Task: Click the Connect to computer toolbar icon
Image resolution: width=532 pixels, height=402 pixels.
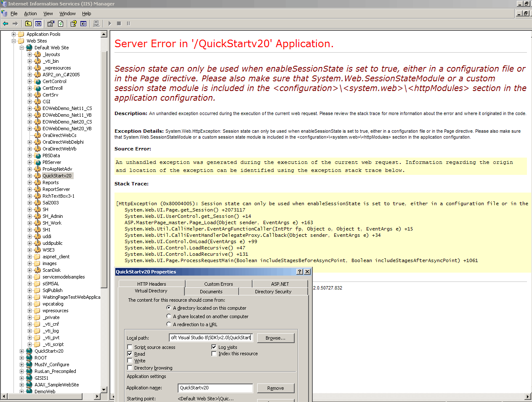Action: pyautogui.click(x=96, y=24)
